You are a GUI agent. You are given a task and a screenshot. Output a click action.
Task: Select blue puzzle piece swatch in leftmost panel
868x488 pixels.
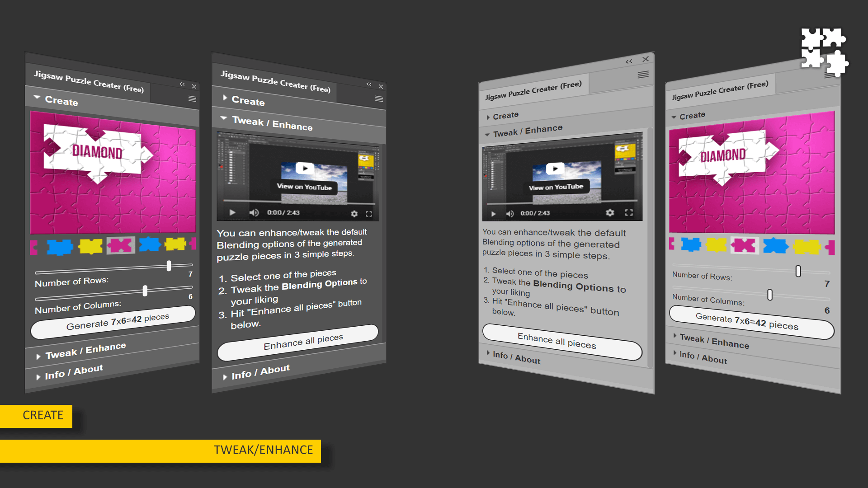click(x=60, y=247)
